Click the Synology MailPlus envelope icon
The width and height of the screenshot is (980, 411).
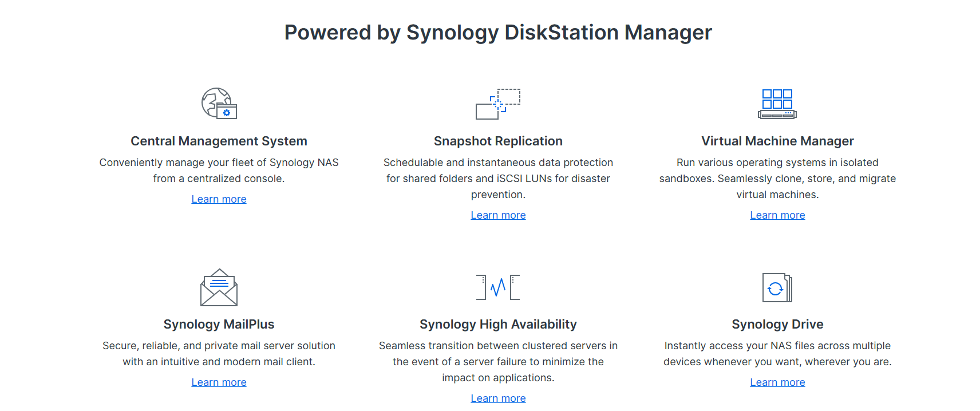pyautogui.click(x=219, y=287)
